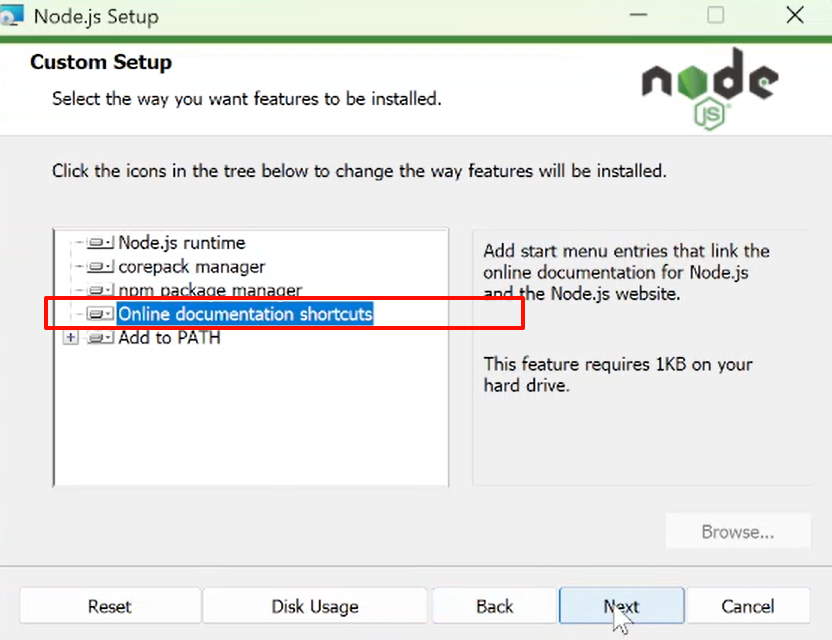Select the npm package manager row
Viewport: 832px width, 640px height.
210,290
